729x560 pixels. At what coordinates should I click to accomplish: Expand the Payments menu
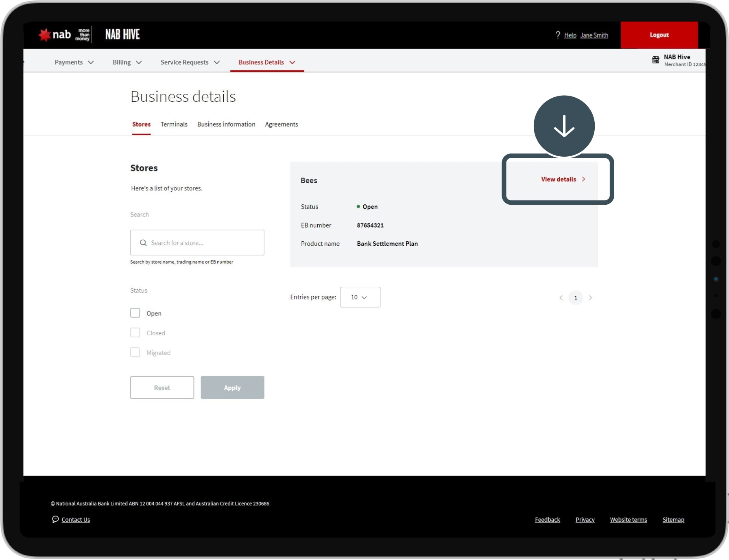(74, 62)
